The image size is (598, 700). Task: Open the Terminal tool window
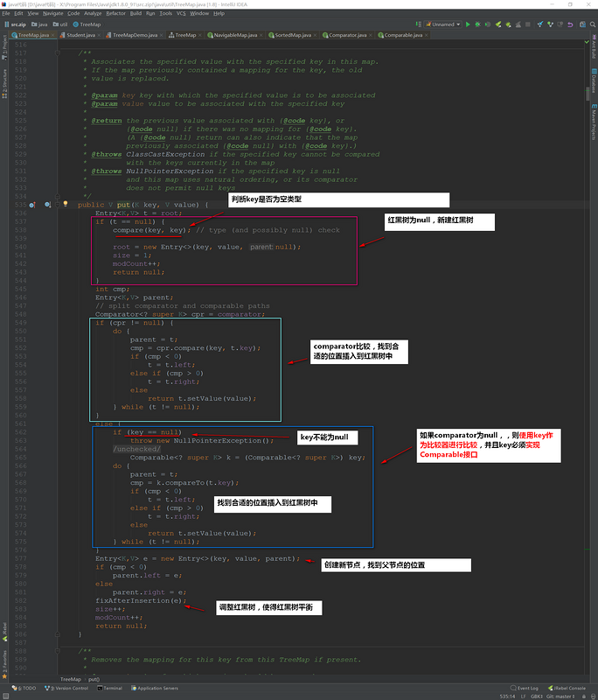tap(109, 688)
